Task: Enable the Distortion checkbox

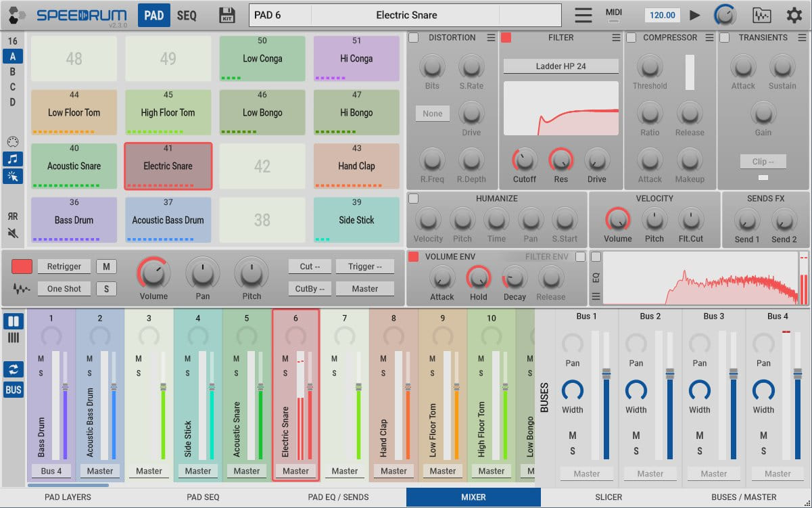Action: pos(414,38)
